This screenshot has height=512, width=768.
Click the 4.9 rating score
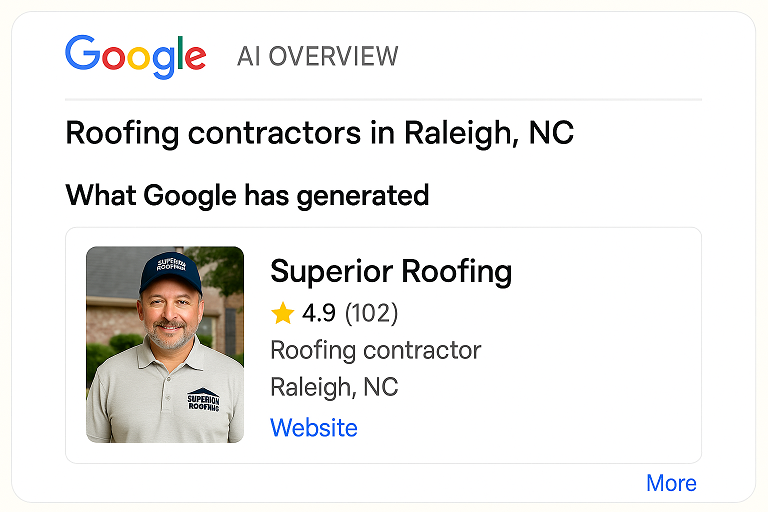tap(318, 314)
